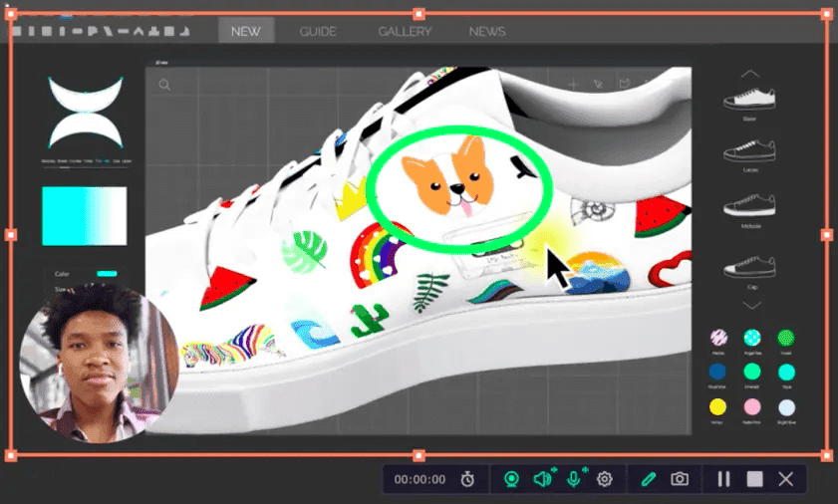Activate the green drawing pencil tool
The width and height of the screenshot is (838, 504).
pos(649,479)
